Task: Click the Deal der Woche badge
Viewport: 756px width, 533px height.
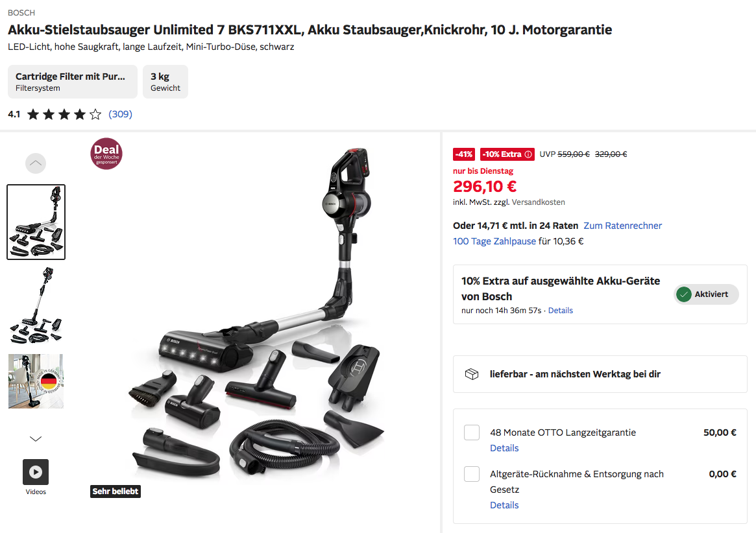Action: pyautogui.click(x=106, y=154)
